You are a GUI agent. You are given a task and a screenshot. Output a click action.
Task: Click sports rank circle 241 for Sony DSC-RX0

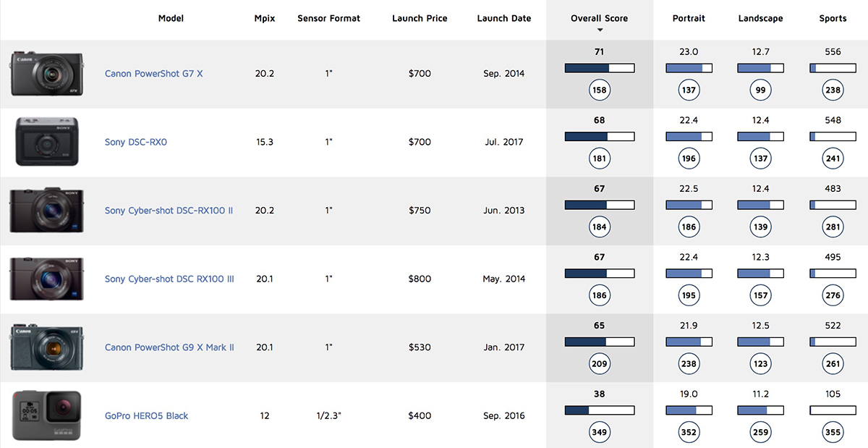point(833,159)
